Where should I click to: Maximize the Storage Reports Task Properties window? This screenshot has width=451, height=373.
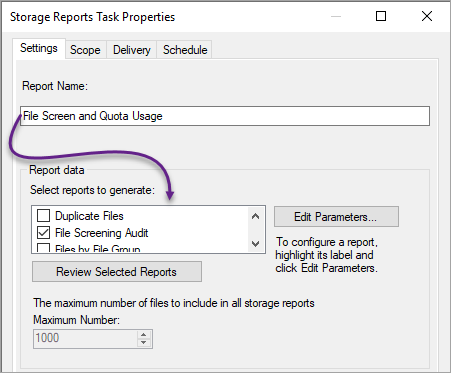pos(381,16)
